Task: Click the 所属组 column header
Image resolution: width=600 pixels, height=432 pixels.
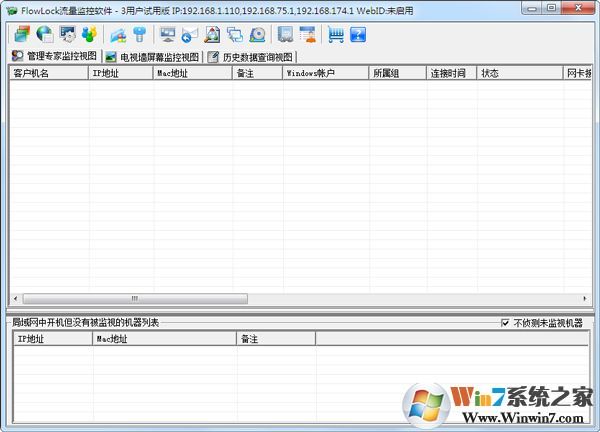Action: pyautogui.click(x=398, y=73)
